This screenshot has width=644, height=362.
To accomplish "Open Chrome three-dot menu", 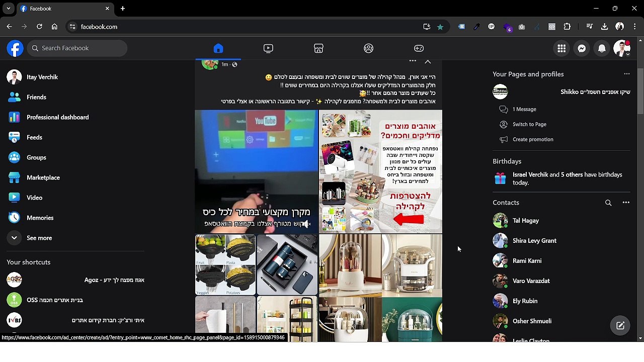I will (635, 27).
